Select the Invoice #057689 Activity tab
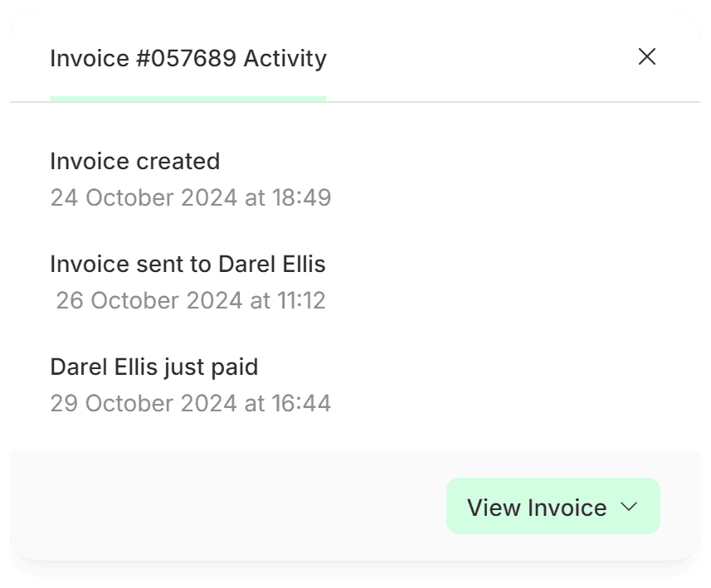The image size is (711, 588). (x=188, y=59)
